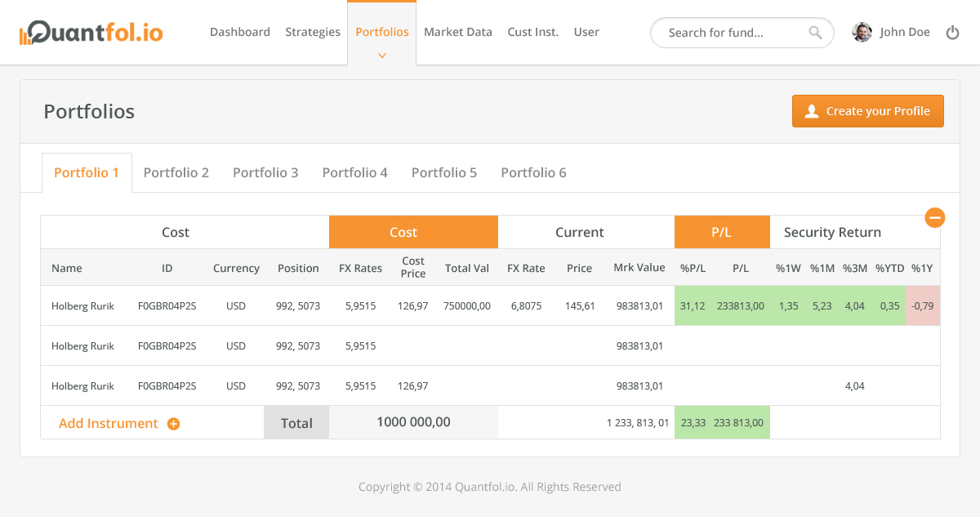Screen dimensions: 980x517
Task: Open Market Data page
Action: 457,33
